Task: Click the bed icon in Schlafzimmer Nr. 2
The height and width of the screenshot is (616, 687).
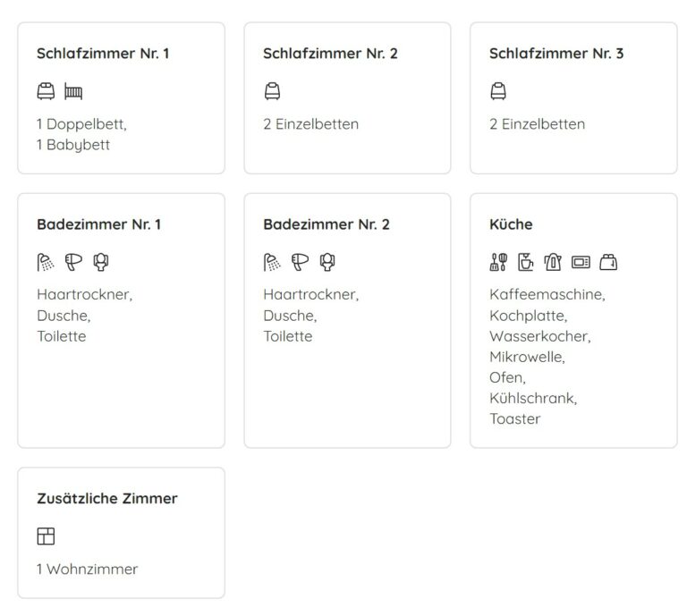Action: pos(272,91)
